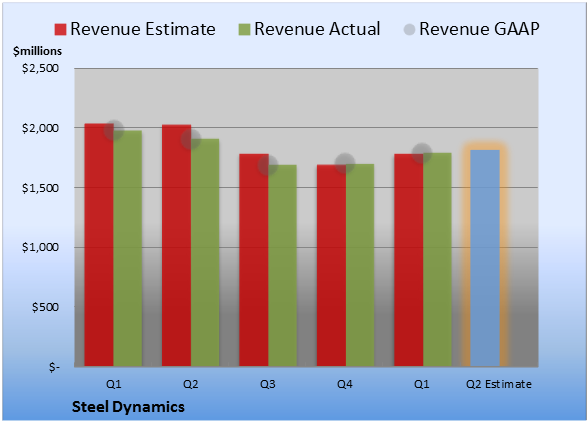Select the green Q3 revenue actual bar
This screenshot has height=422, width=588.
coord(282,266)
